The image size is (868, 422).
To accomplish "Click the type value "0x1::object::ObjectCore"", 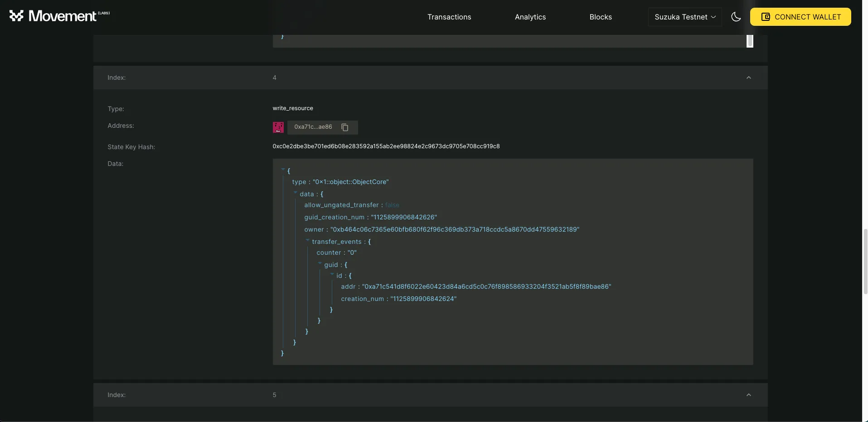I will tap(351, 182).
